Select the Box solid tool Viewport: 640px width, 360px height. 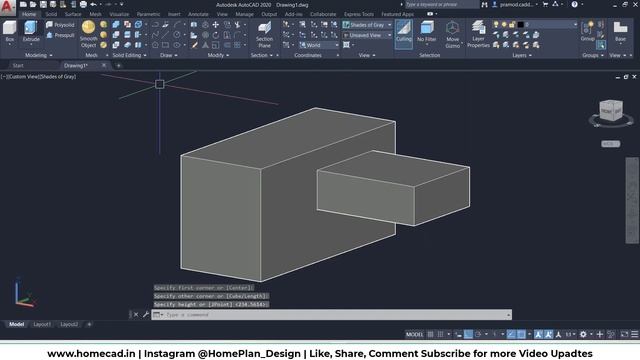coord(9,32)
